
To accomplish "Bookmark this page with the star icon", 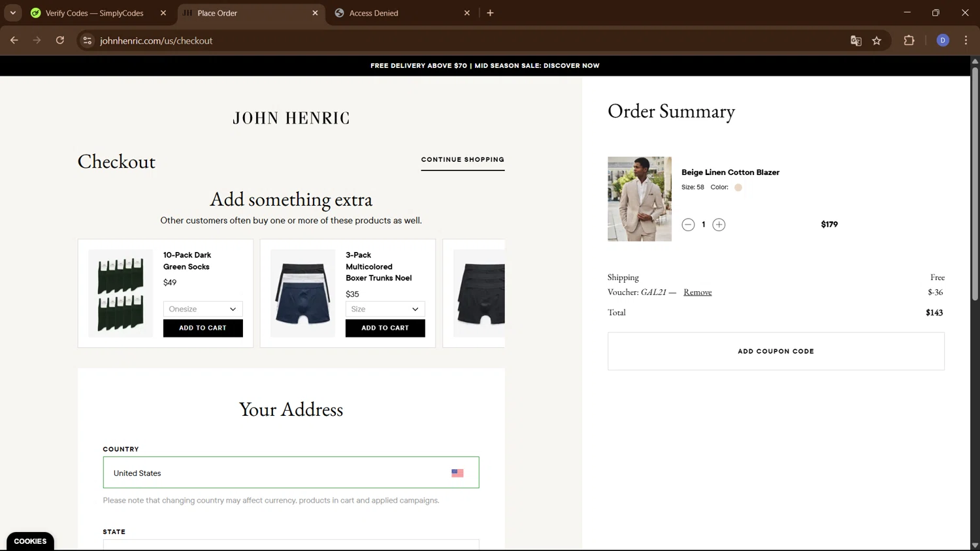I will pyautogui.click(x=877, y=40).
